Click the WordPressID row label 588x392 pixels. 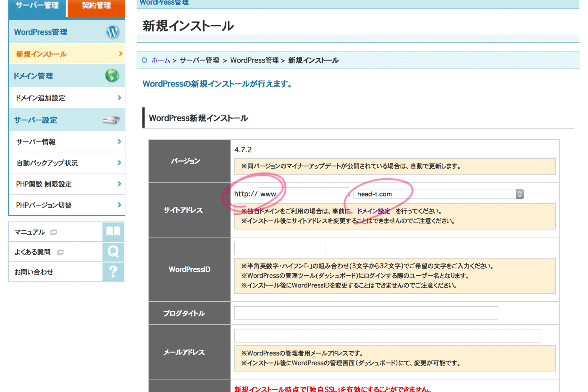coord(189,269)
